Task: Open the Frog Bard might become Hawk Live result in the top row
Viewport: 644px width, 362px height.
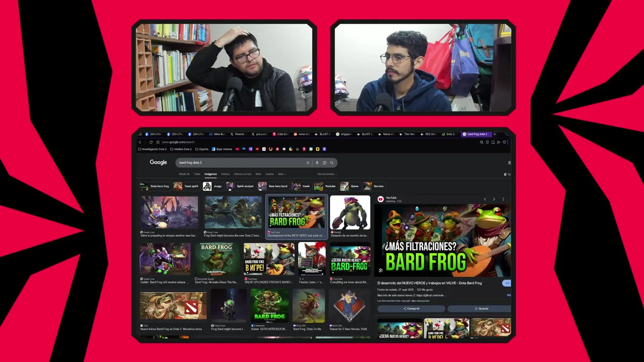Action: [x=232, y=216]
